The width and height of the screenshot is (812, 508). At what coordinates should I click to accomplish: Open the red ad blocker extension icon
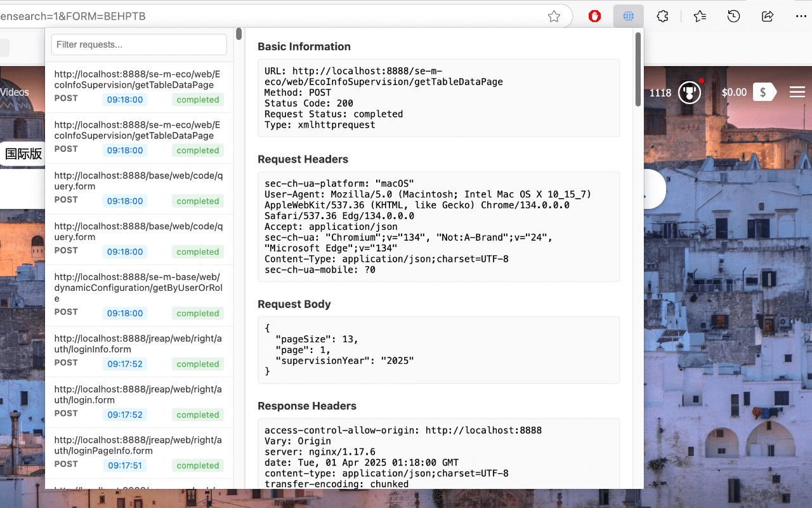[594, 17]
